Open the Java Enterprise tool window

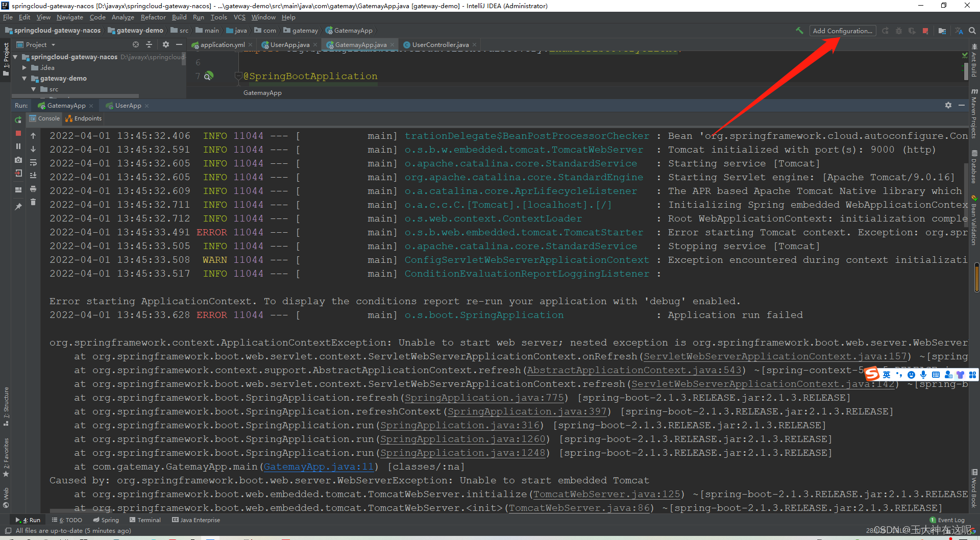pos(196,520)
